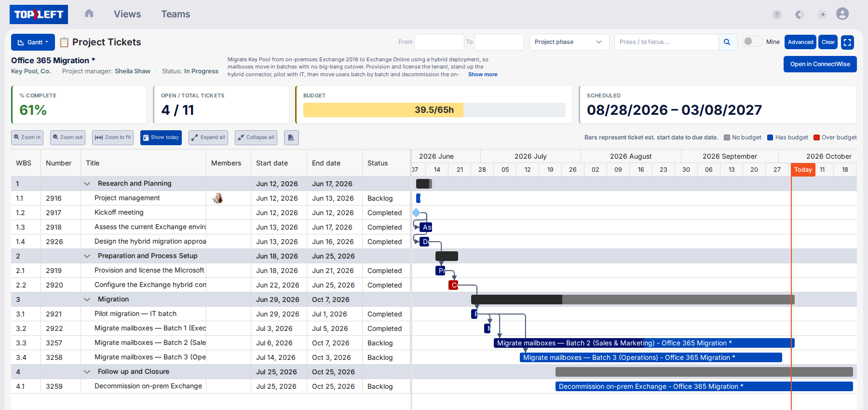This screenshot has height=410, width=868.
Task: Enter fullscreen mode with expand icon
Action: [x=847, y=42]
